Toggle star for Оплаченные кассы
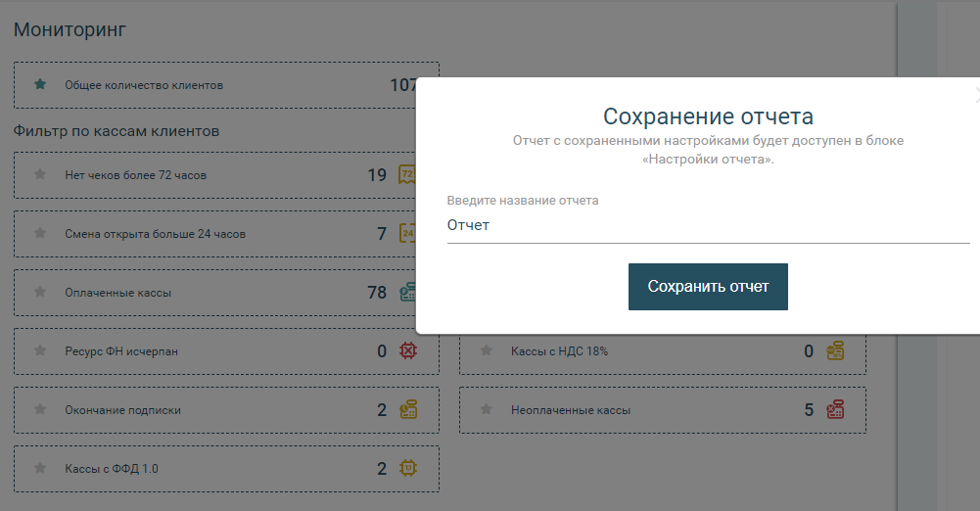 [x=40, y=292]
